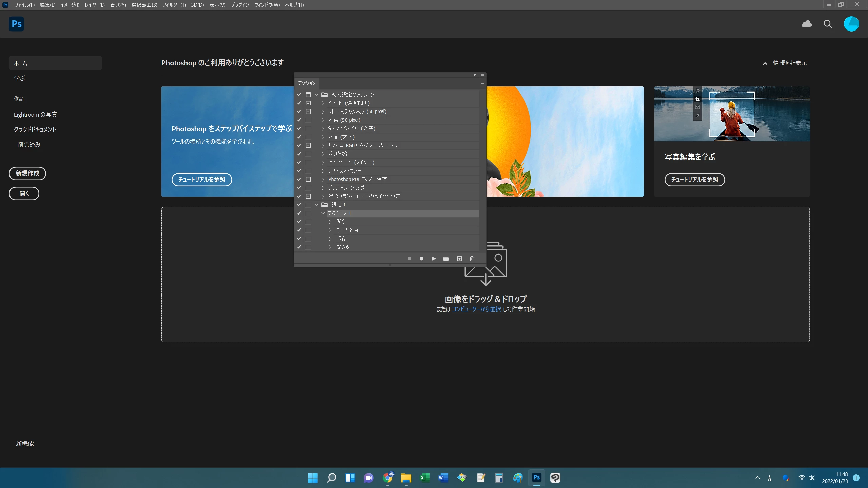
Task: Click the cloud sync status icon
Action: 806,24
